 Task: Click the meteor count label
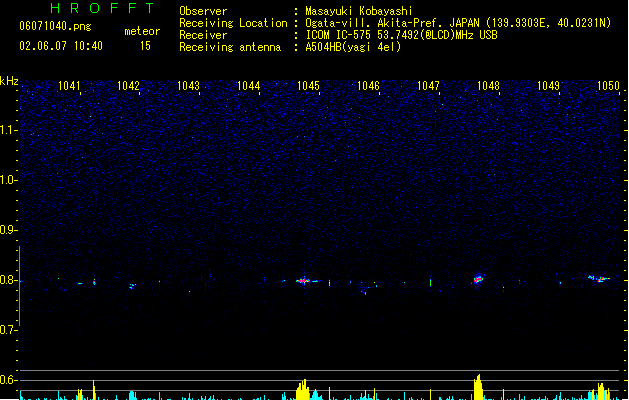click(x=142, y=31)
